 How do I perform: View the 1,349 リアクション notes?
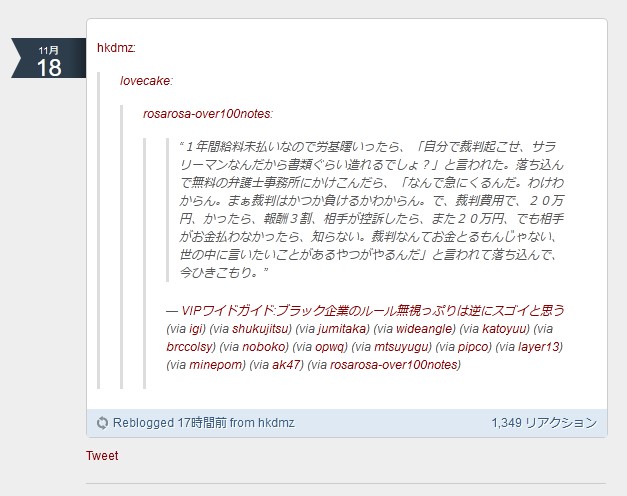click(543, 423)
